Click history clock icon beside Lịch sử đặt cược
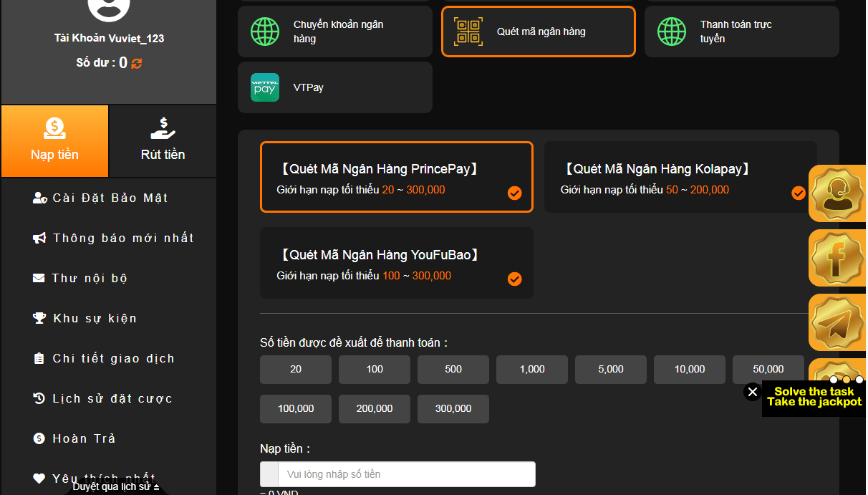This screenshot has width=868, height=495. tap(39, 398)
